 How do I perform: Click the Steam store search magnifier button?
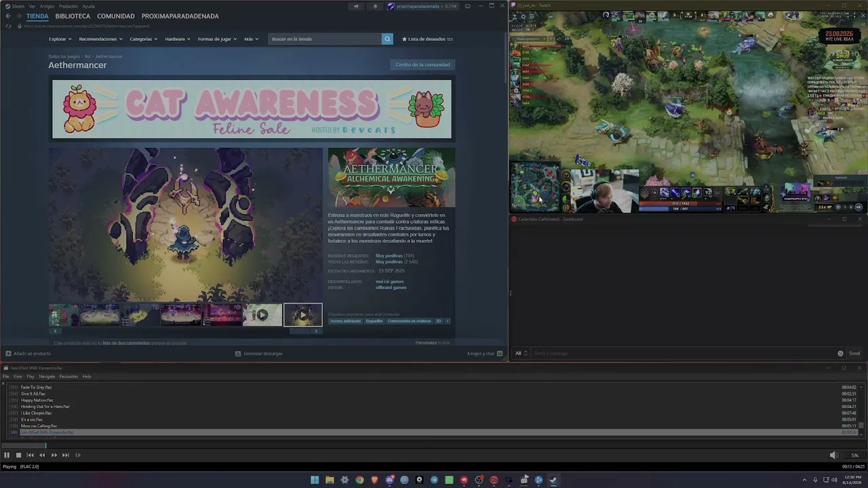(x=387, y=39)
